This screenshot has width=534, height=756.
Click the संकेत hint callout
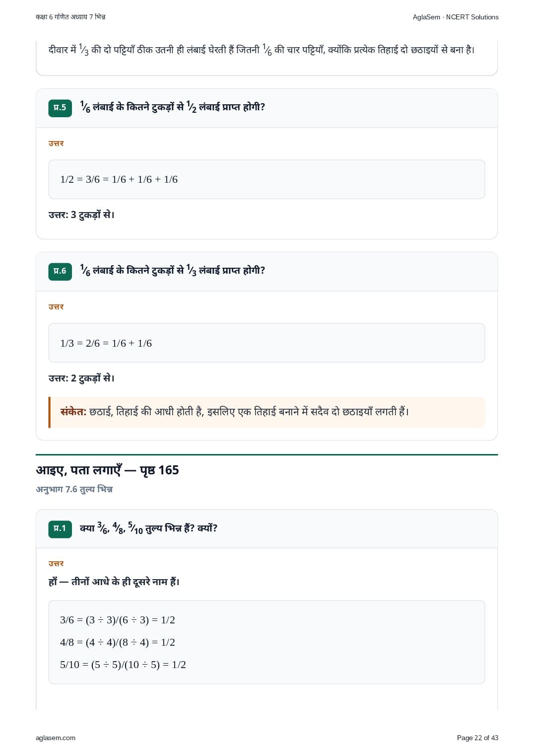267,412
